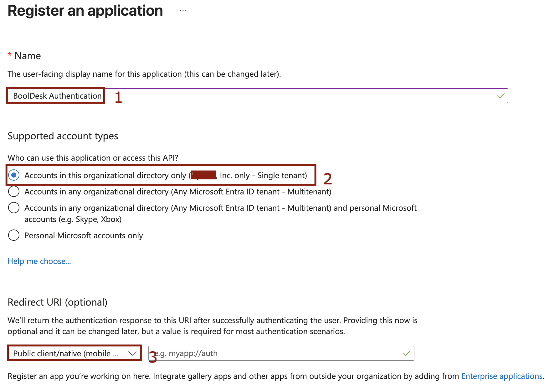The image size is (554, 392).
Task: Click the Supported account types heading
Action: [x=63, y=136]
